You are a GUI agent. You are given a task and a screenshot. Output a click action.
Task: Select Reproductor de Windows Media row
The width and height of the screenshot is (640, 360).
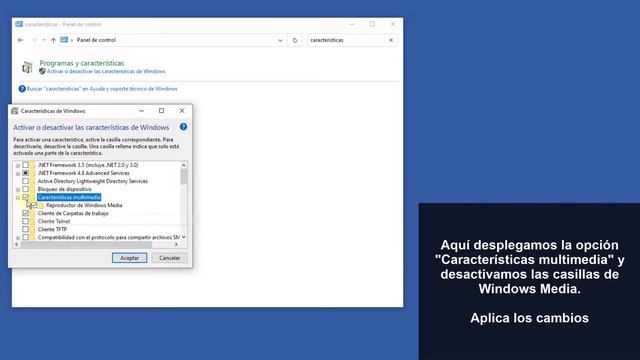(84, 205)
